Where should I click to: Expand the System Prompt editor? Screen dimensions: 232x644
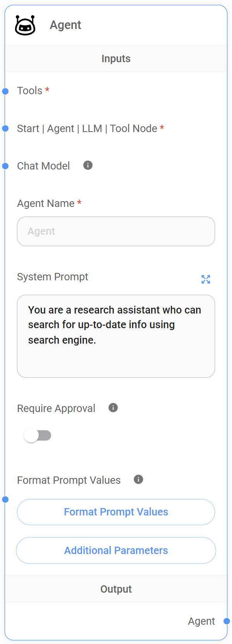(x=206, y=279)
